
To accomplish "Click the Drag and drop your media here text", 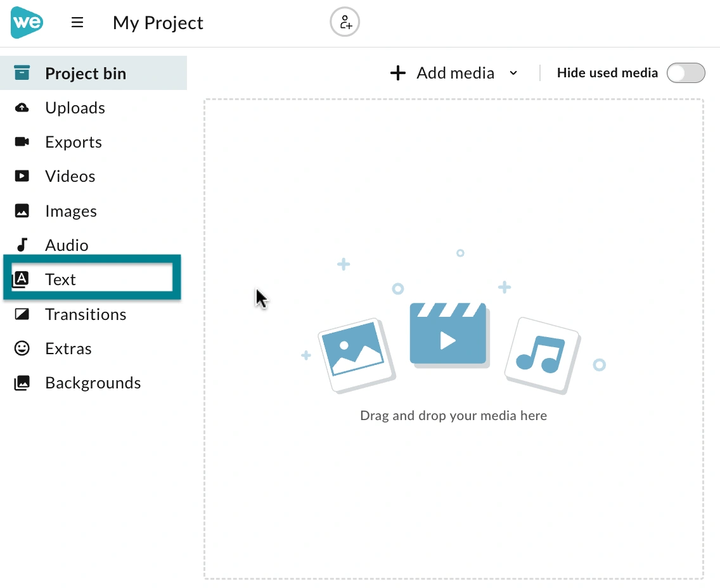I will click(453, 416).
